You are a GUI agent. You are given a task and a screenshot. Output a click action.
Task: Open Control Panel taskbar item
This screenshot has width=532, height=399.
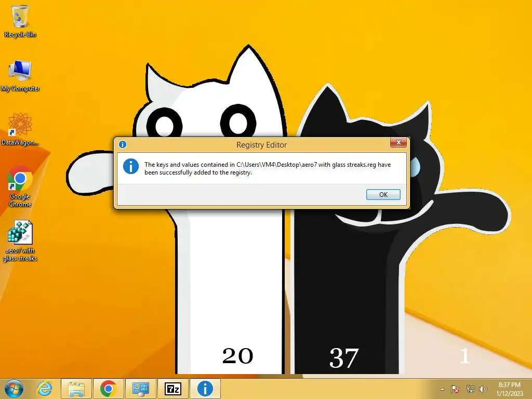click(140, 389)
